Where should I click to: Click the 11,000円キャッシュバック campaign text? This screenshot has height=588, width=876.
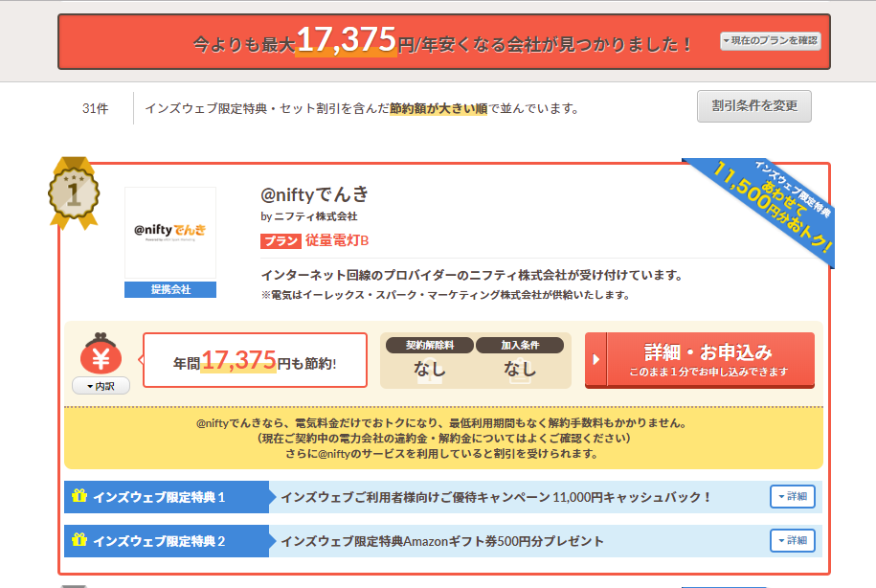[496, 497]
